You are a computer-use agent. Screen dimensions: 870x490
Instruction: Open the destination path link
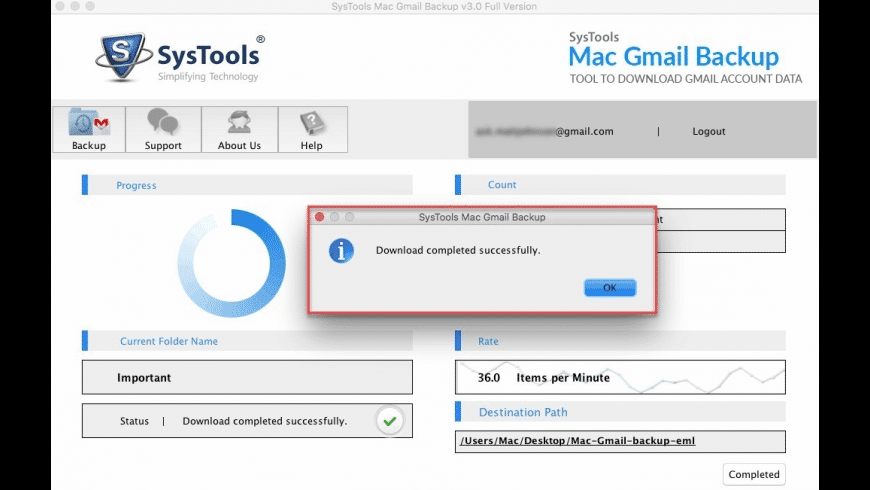(x=577, y=441)
